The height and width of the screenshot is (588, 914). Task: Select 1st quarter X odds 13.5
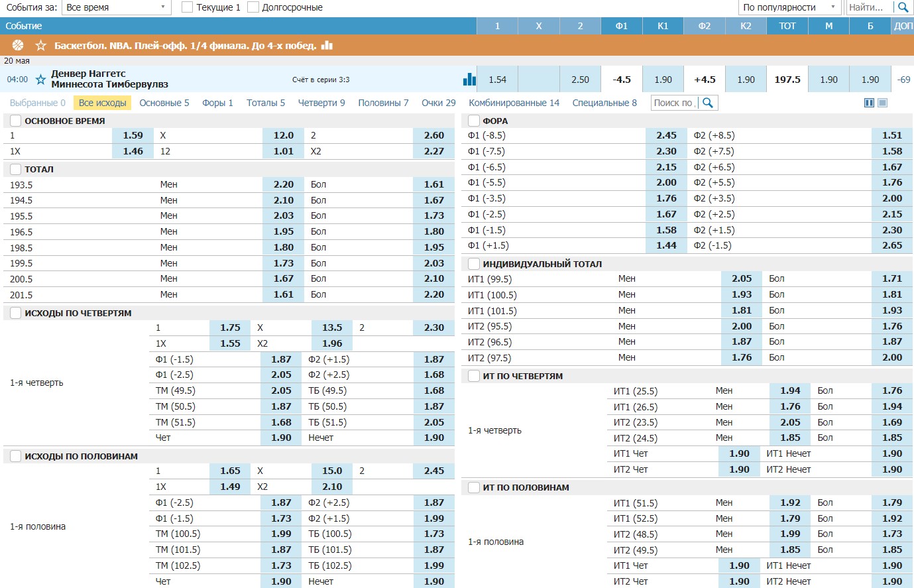pos(332,327)
